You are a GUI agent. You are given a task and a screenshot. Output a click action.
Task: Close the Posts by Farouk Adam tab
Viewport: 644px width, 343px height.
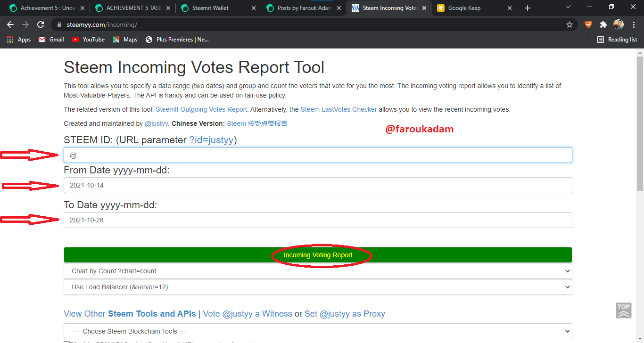point(339,8)
